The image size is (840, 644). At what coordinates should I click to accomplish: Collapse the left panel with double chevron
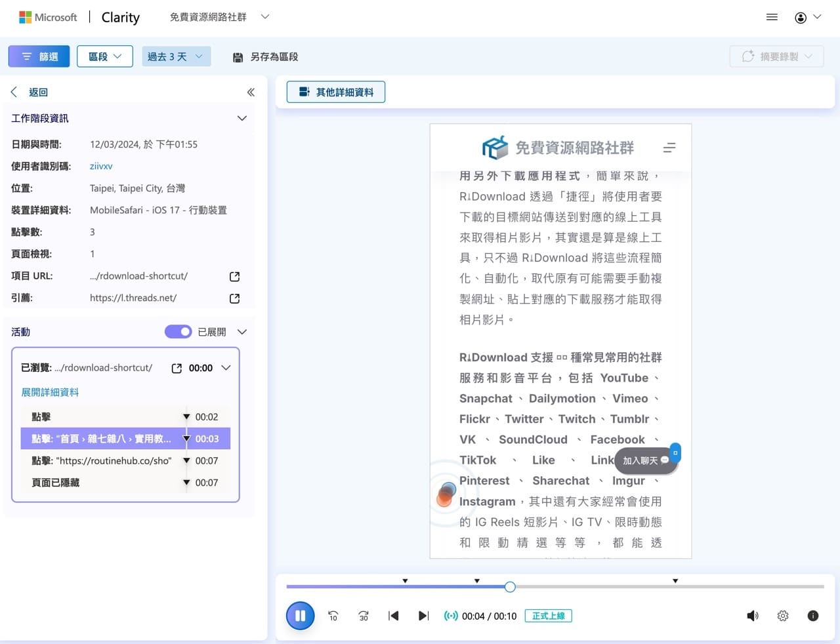(251, 92)
